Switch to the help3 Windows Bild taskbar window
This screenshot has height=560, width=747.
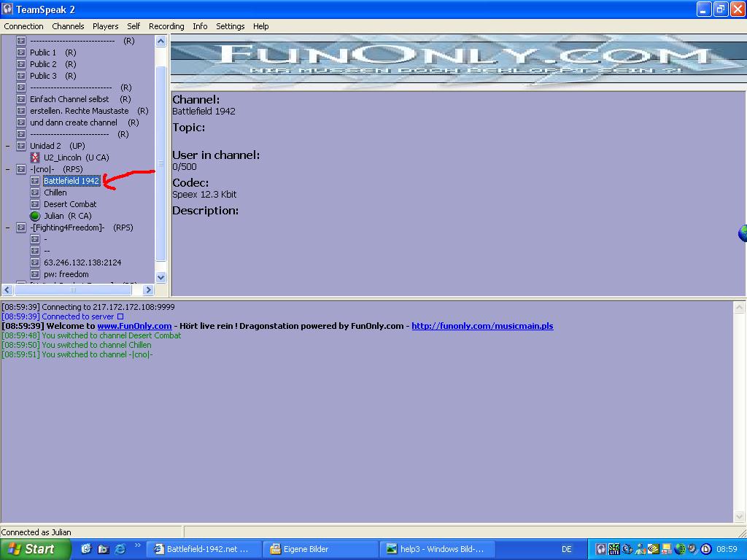pos(438,549)
